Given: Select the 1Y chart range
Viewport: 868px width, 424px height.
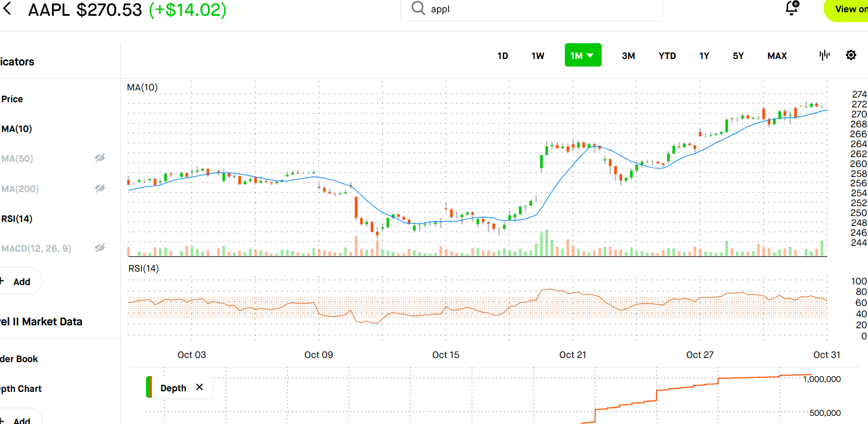Looking at the screenshot, I should click(x=704, y=55).
